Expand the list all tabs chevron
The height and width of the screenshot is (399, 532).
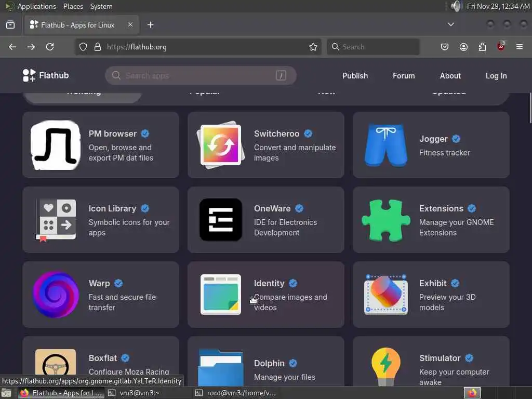(450, 24)
